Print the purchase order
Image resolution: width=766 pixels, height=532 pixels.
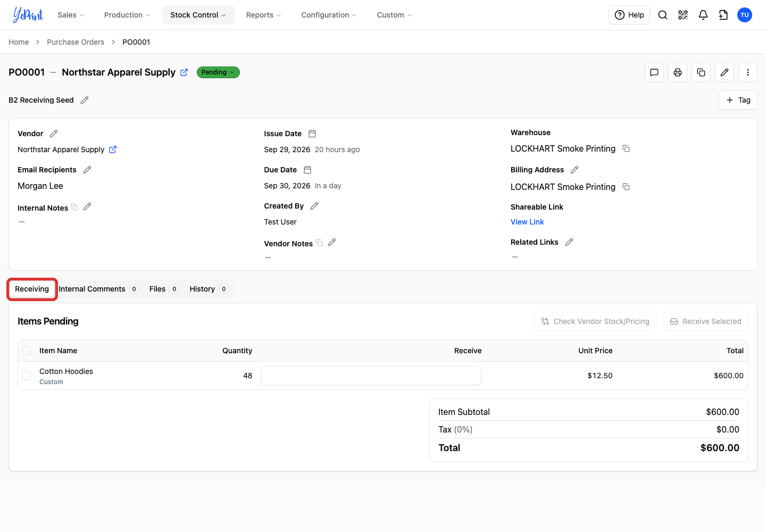pyautogui.click(x=678, y=72)
